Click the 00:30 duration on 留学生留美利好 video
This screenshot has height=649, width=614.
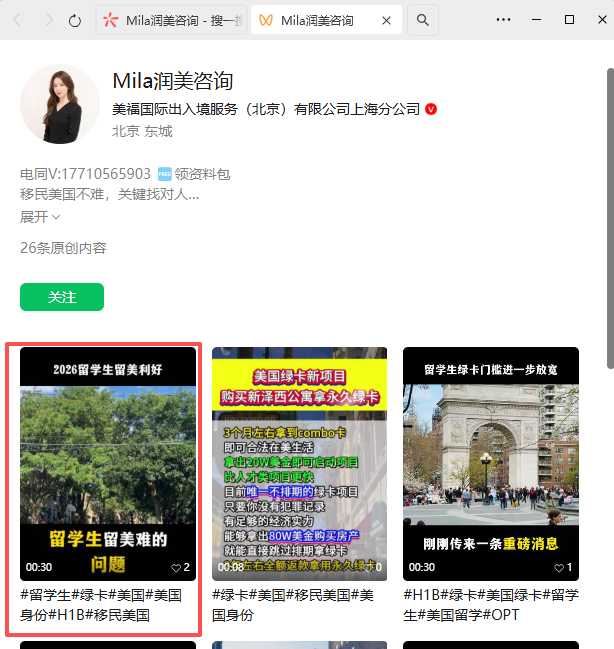tap(39, 567)
